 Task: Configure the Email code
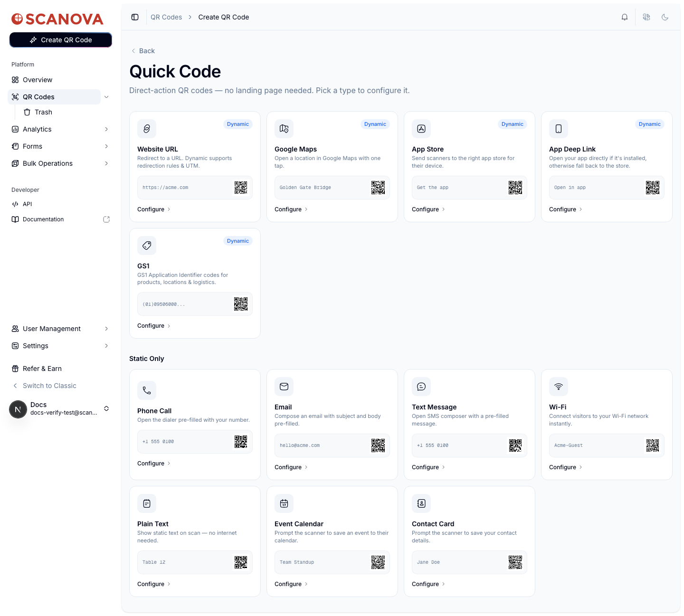click(291, 467)
